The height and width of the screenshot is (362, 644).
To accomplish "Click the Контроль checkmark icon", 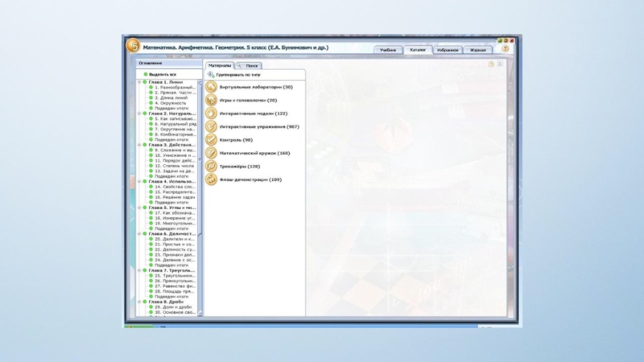I will 211,140.
